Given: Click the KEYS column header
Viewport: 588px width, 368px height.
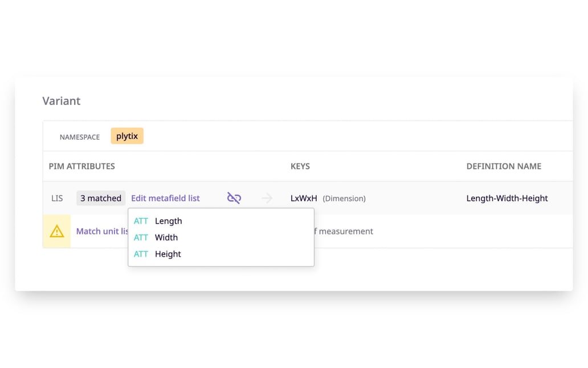Looking at the screenshot, I should click(x=300, y=166).
